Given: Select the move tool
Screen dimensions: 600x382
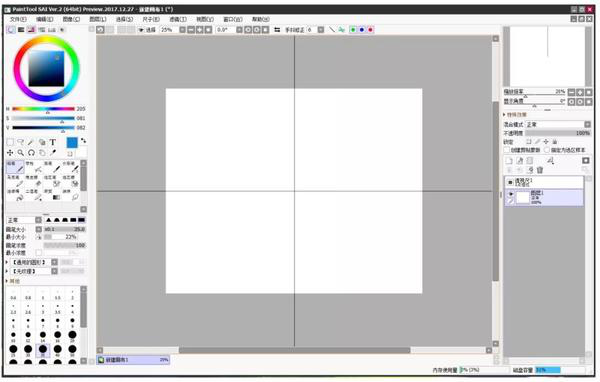Looking at the screenshot, I should point(10,153).
